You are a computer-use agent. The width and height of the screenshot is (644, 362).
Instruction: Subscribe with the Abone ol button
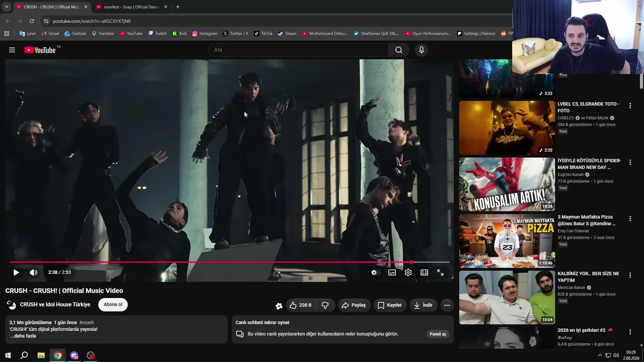[x=113, y=305]
